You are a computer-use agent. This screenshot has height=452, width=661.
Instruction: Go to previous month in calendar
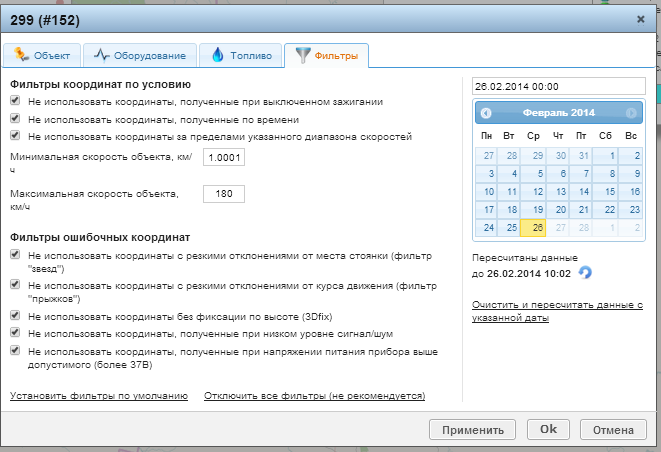point(486,113)
